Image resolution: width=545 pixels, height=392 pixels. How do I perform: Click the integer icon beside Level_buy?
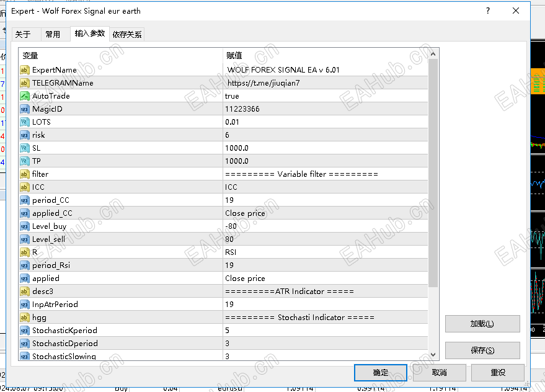coord(24,226)
